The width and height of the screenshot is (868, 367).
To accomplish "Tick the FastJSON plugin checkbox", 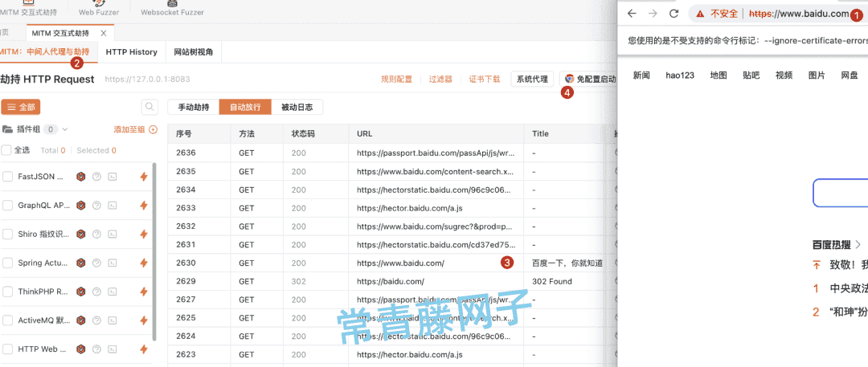I will (x=8, y=177).
